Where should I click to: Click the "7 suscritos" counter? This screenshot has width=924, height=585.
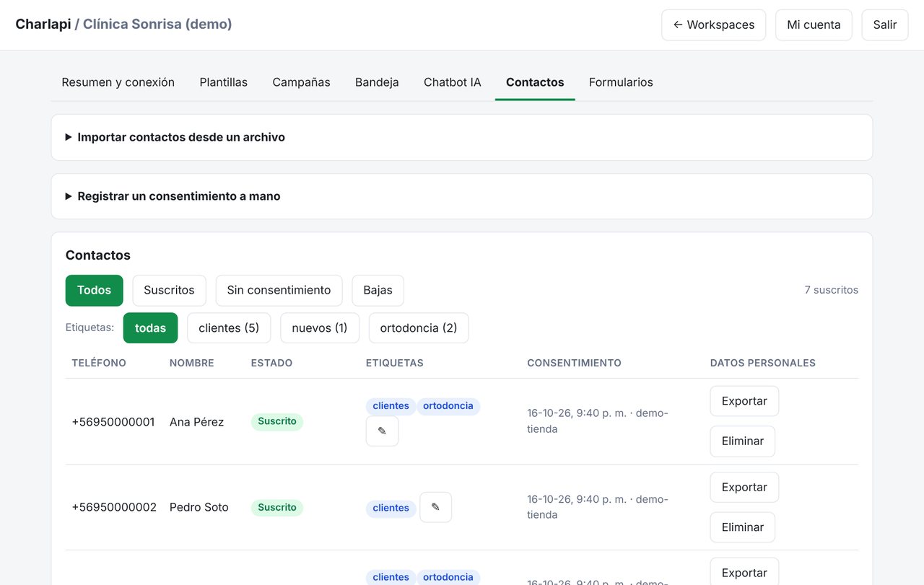832,290
